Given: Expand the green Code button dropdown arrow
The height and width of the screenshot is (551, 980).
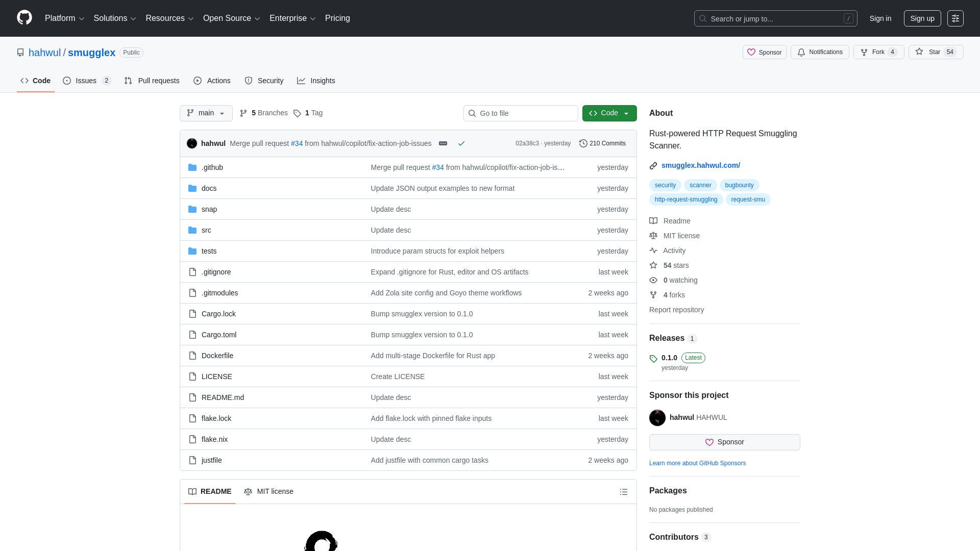Looking at the screenshot, I should click(x=626, y=113).
